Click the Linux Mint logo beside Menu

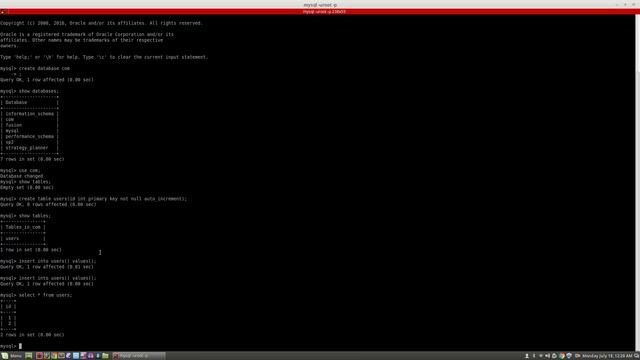[x=4, y=356]
